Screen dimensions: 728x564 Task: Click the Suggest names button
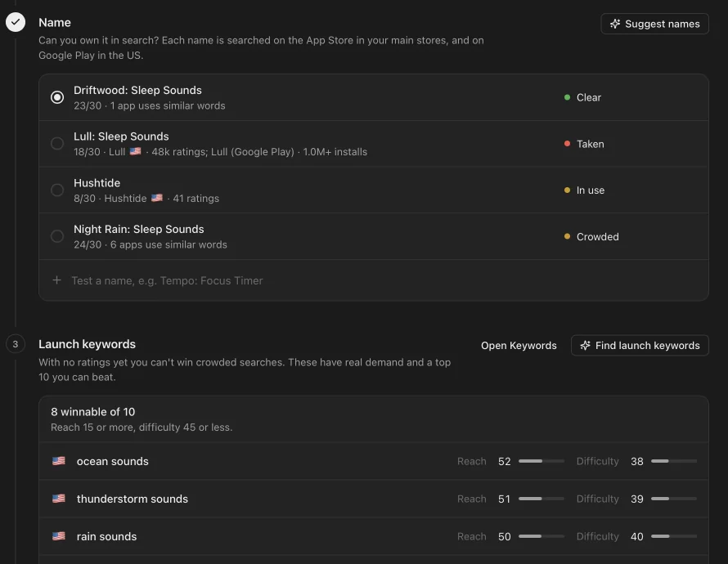(654, 24)
